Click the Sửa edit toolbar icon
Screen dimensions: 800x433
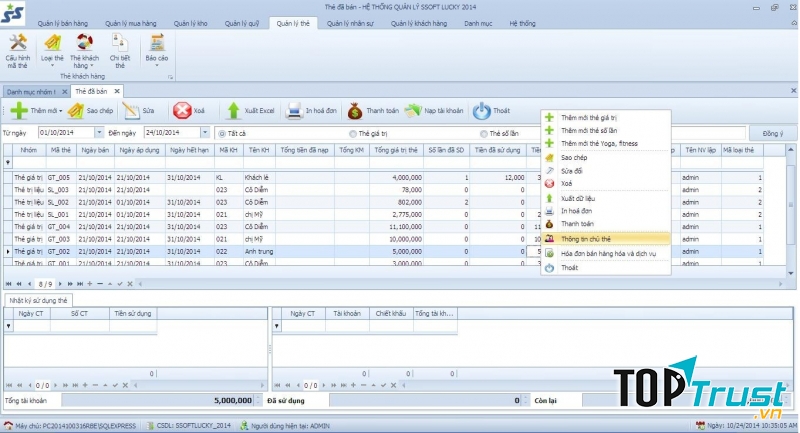(x=131, y=111)
